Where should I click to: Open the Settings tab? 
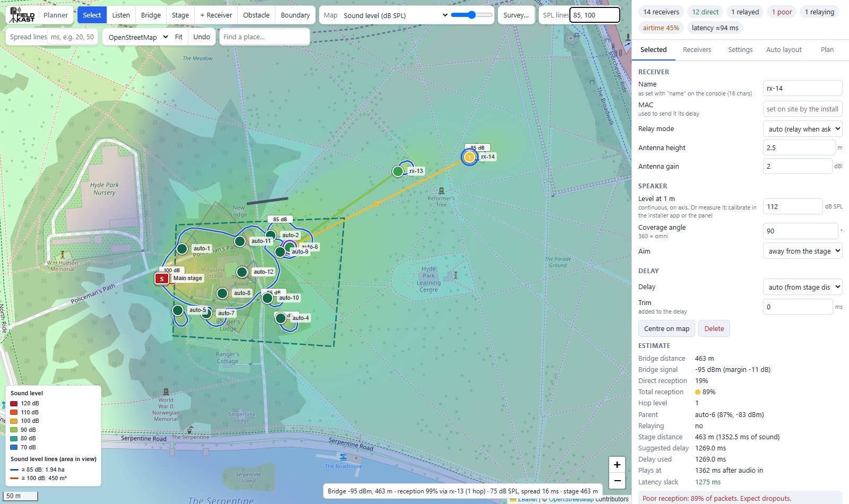coord(740,49)
